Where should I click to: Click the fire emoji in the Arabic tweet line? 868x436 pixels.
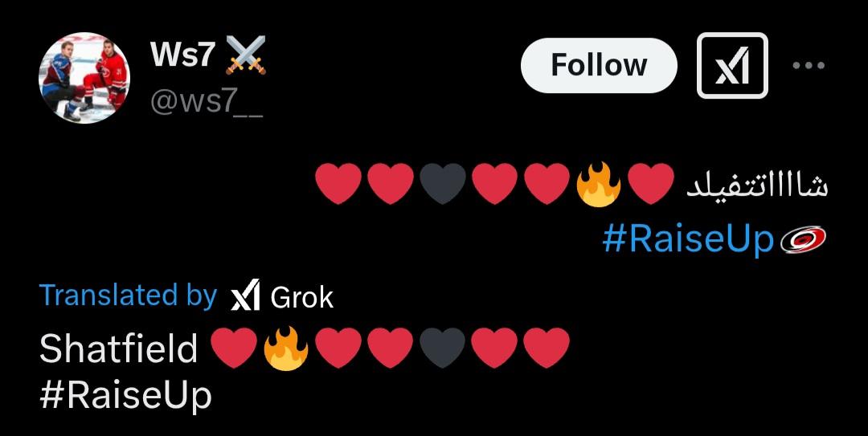pyautogui.click(x=598, y=184)
